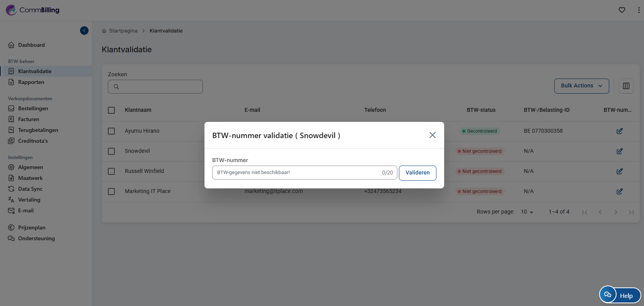Open the Help chat widget
The height and width of the screenshot is (306, 644).
620,295
